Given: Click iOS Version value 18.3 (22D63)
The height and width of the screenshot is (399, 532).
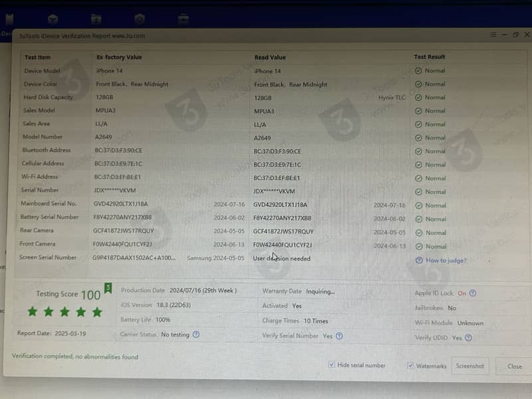Looking at the screenshot, I should 174,305.
